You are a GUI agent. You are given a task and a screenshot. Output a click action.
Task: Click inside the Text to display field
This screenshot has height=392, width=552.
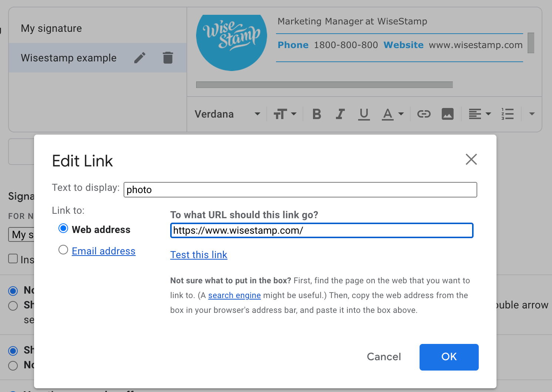click(x=300, y=190)
